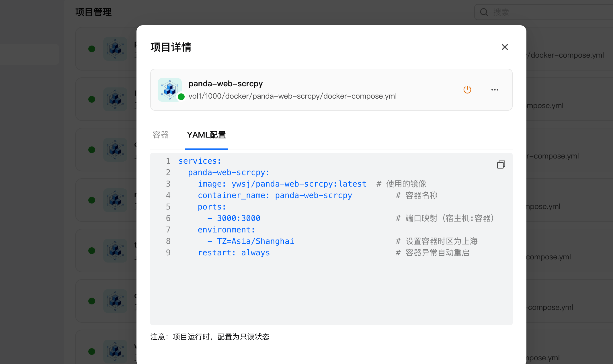Copy YAML config with the copy icon
The height and width of the screenshot is (364, 613).
[x=501, y=165]
